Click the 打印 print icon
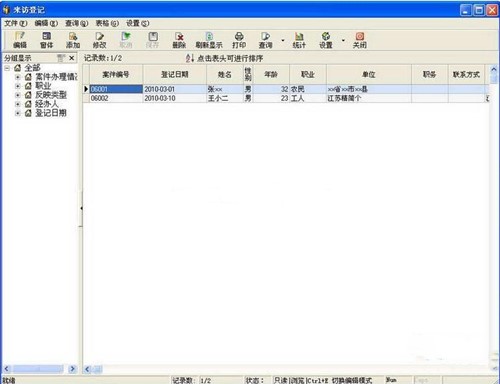The height and width of the screenshot is (384, 500). 239,40
